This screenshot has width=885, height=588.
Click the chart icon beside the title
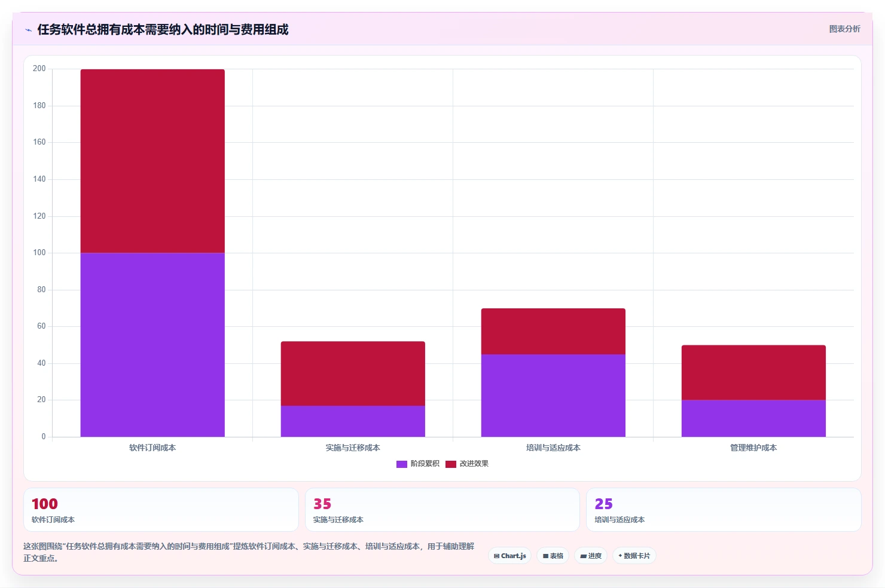point(28,30)
